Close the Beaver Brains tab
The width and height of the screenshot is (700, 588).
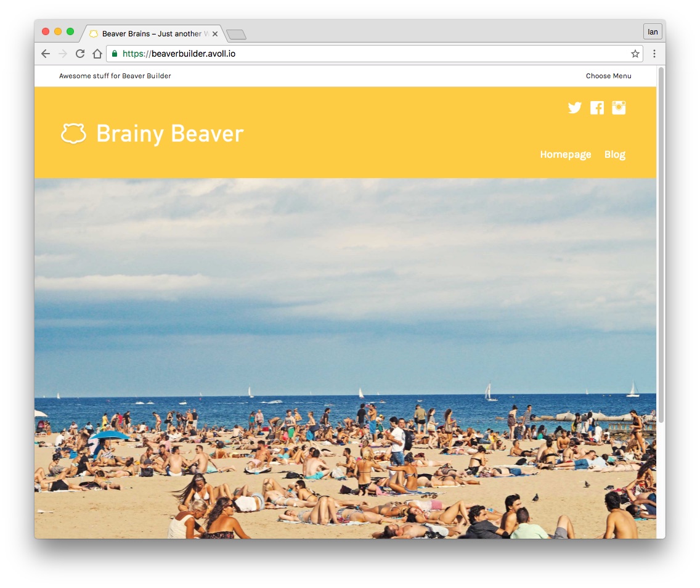click(214, 34)
